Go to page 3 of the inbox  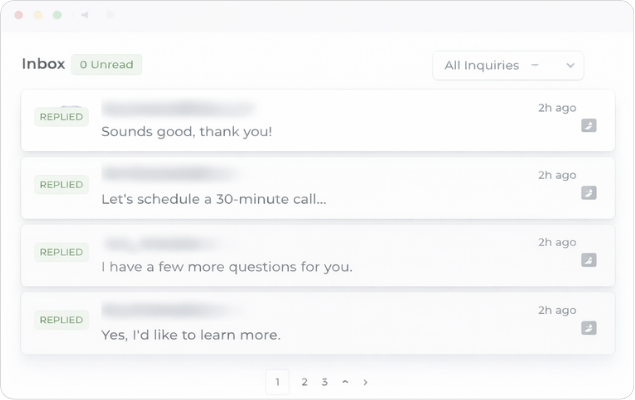point(325,381)
